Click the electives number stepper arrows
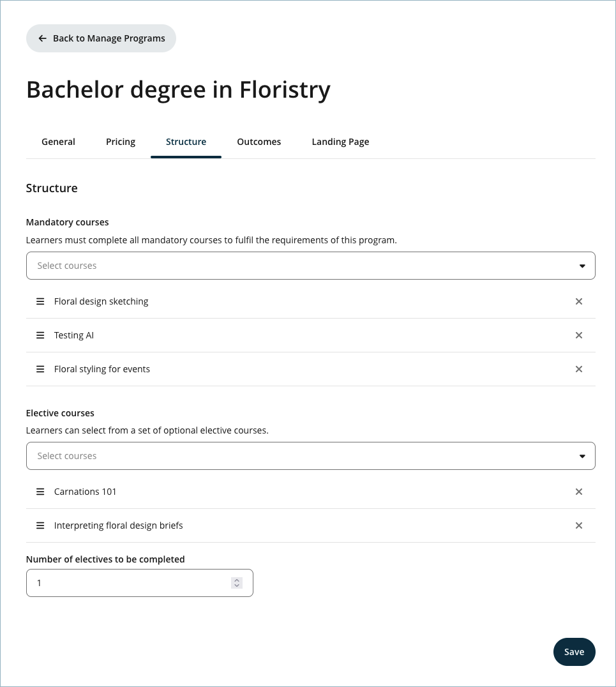 pos(237,583)
